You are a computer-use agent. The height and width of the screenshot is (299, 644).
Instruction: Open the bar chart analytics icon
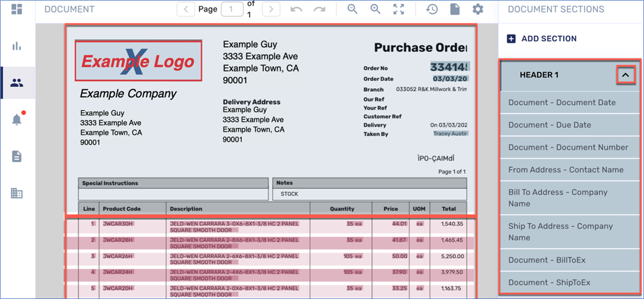[x=16, y=46]
